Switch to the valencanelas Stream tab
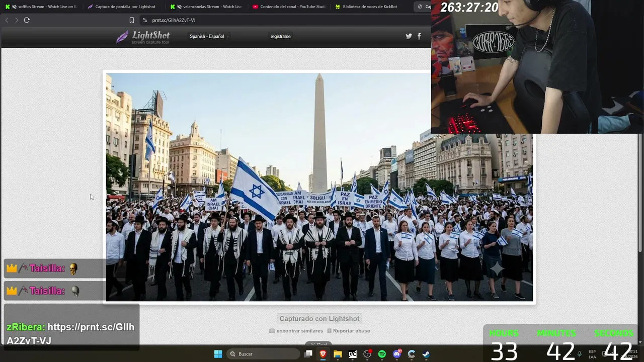The width and height of the screenshot is (644, 362). (x=206, y=7)
